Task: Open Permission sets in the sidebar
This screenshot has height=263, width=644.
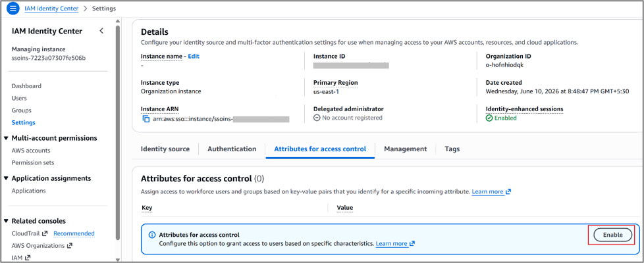Action: point(33,162)
